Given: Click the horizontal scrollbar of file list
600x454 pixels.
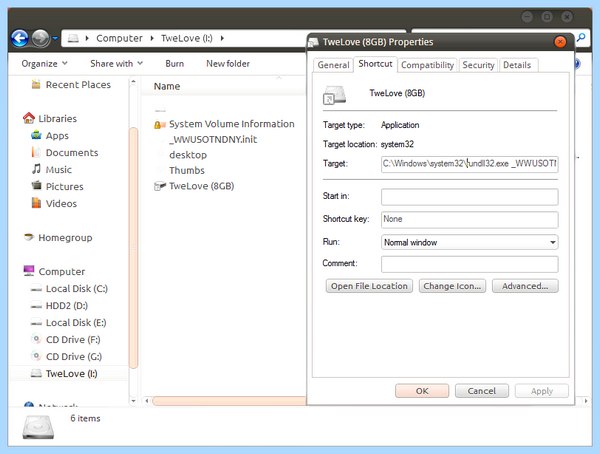Looking at the screenshot, I should coord(229,401).
